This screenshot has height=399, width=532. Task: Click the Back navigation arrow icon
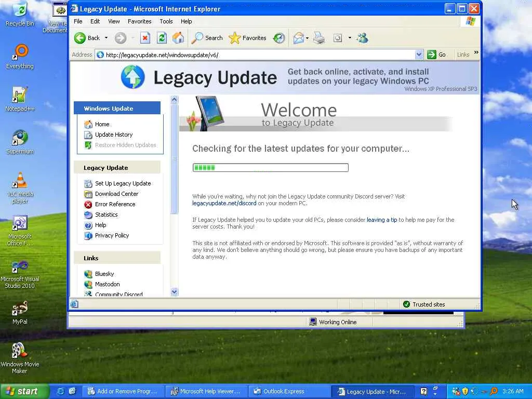coord(80,38)
